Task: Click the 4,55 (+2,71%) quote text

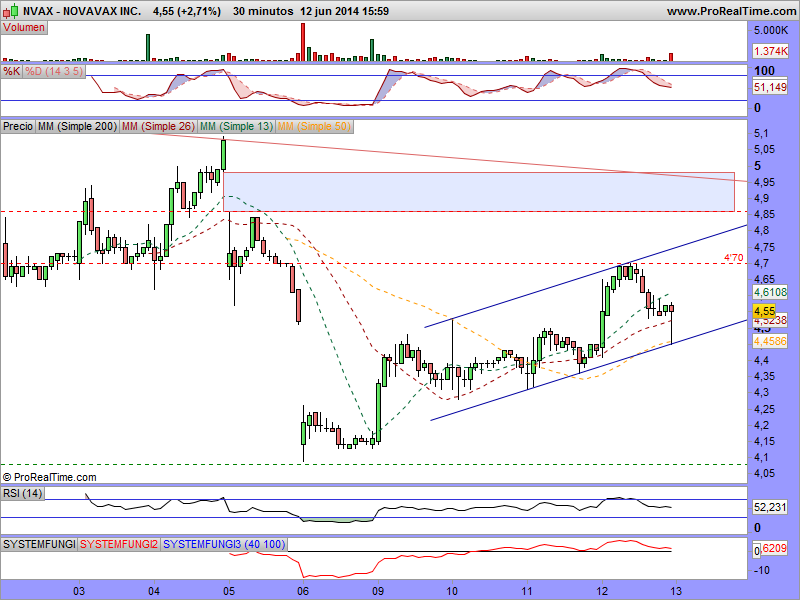Action: pyautogui.click(x=187, y=11)
